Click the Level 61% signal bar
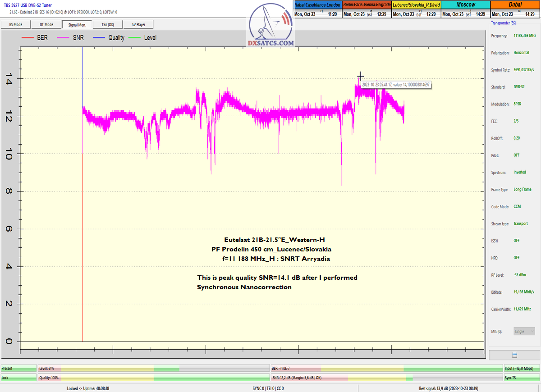The height and width of the screenshot is (392, 541). pyautogui.click(x=153, y=368)
